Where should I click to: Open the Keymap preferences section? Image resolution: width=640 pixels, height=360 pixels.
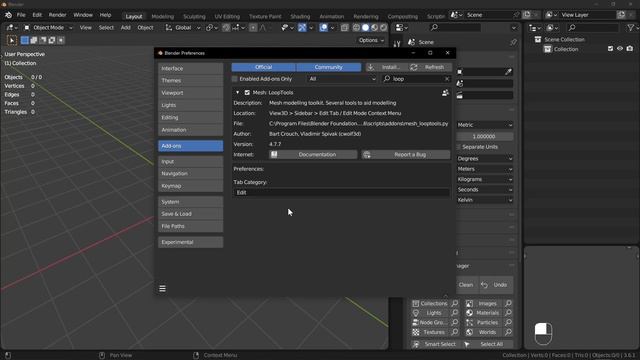click(191, 186)
